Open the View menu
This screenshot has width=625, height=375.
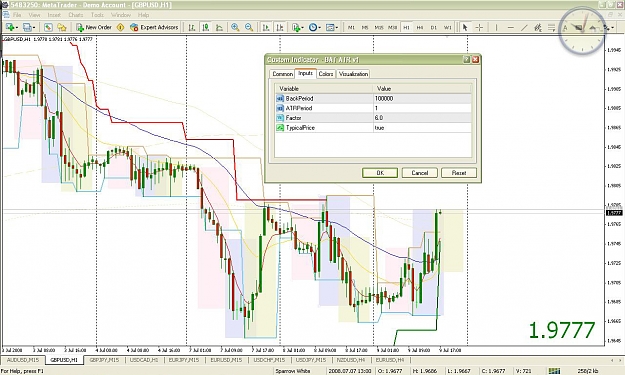[34, 15]
